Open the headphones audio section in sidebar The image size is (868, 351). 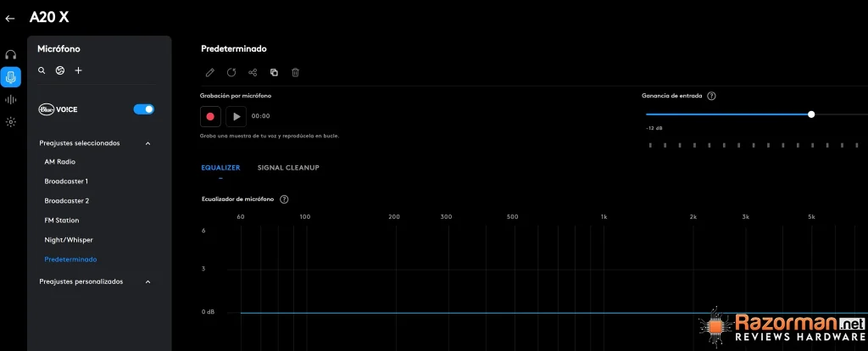coord(10,55)
